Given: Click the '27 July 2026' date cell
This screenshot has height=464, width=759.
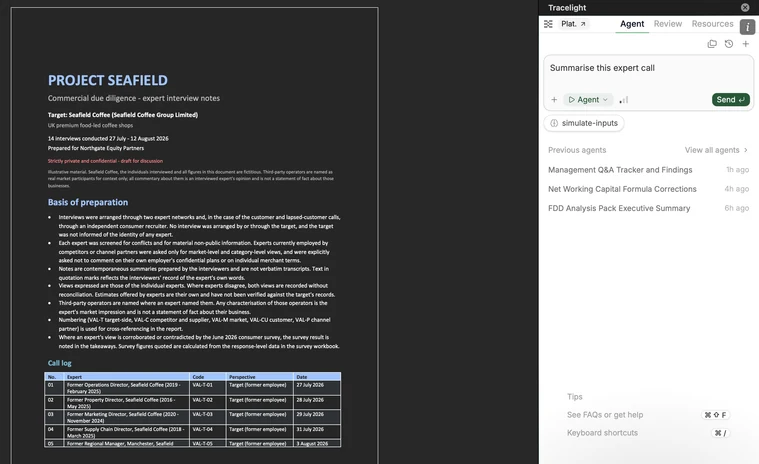Looking at the screenshot, I should tap(317, 388).
